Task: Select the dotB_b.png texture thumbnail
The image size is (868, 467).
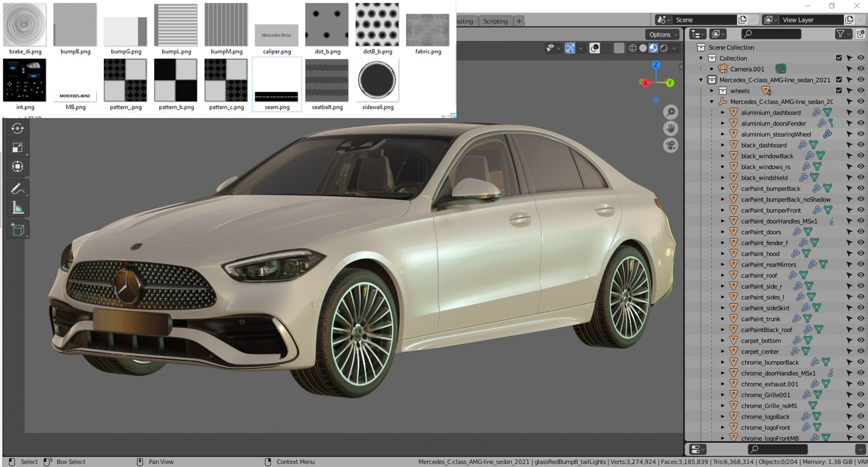Action: (377, 24)
